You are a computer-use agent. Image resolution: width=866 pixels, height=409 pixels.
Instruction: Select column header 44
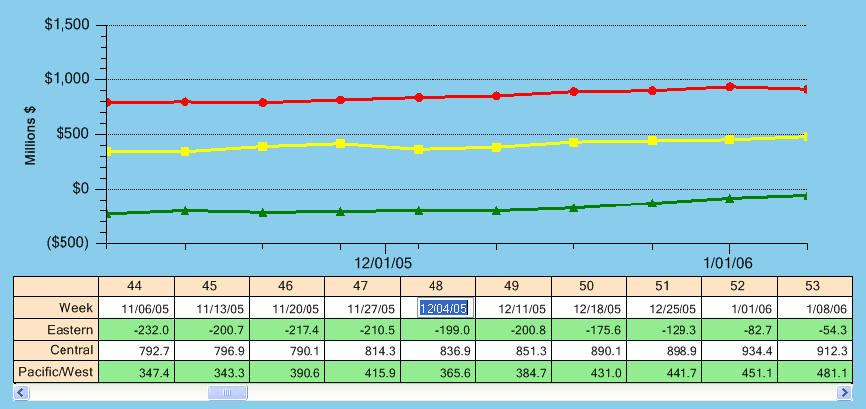[x=136, y=286]
